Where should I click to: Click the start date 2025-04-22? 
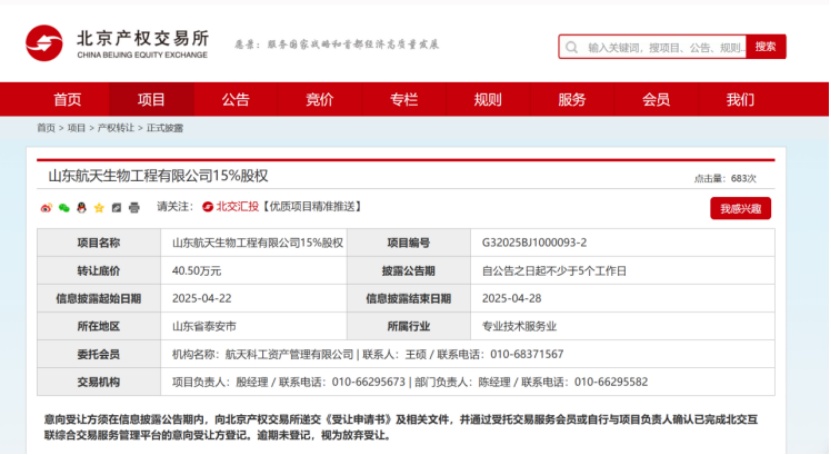coord(201,298)
